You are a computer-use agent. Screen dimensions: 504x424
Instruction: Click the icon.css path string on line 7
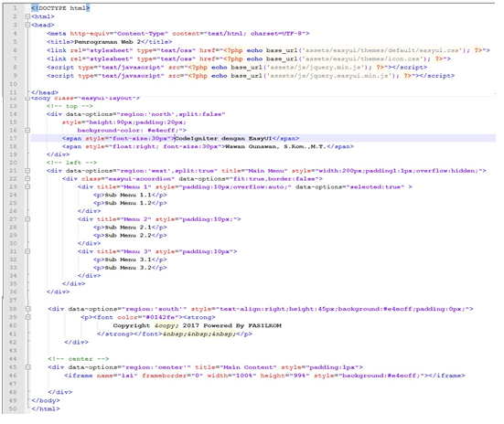(x=363, y=58)
